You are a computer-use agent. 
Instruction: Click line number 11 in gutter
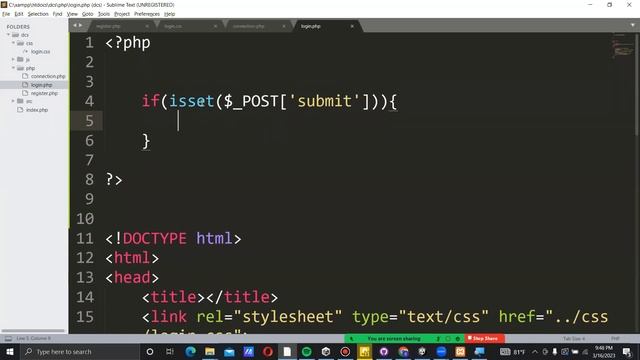click(x=84, y=238)
